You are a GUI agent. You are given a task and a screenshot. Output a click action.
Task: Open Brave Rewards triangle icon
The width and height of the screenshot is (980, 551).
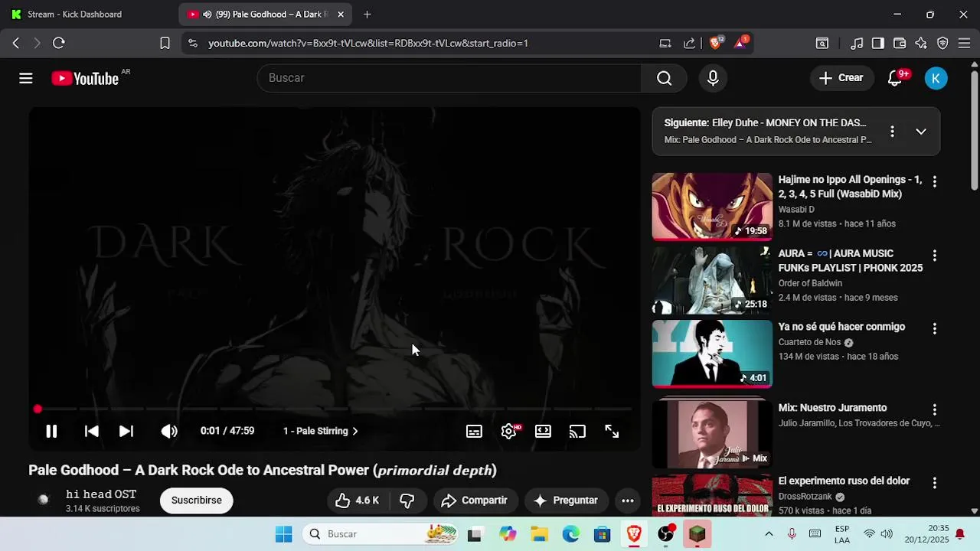click(x=740, y=43)
